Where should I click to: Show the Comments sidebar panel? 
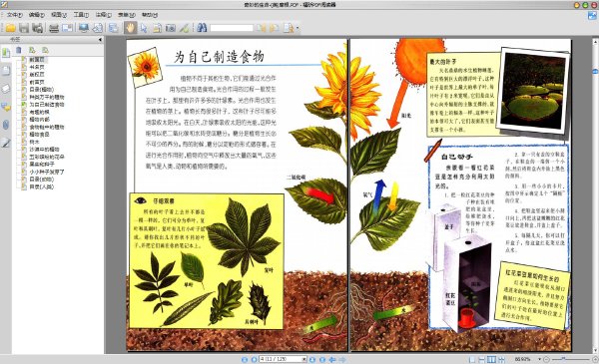6,107
